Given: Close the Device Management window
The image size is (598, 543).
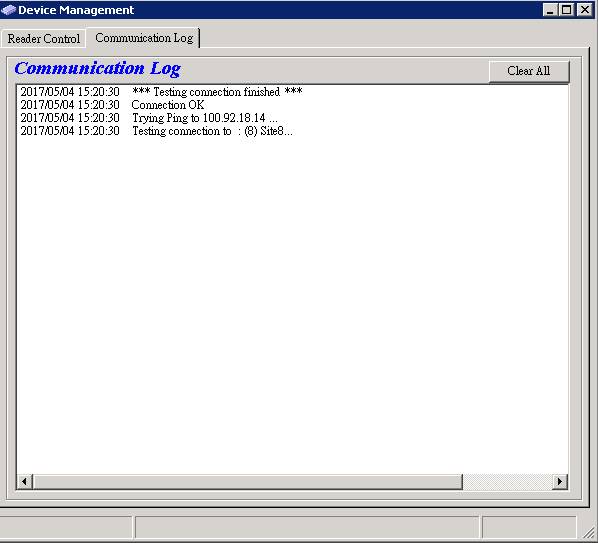Looking at the screenshot, I should 585,10.
